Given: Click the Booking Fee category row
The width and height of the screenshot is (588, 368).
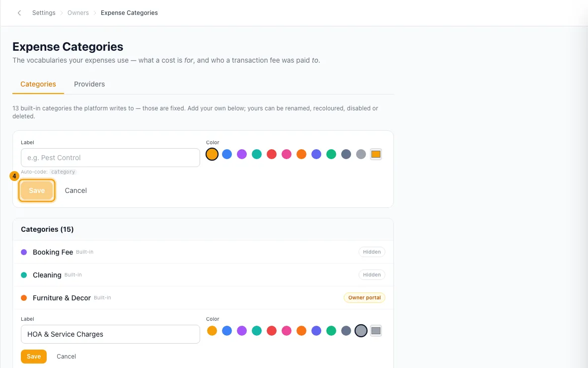Looking at the screenshot, I should point(203,252).
